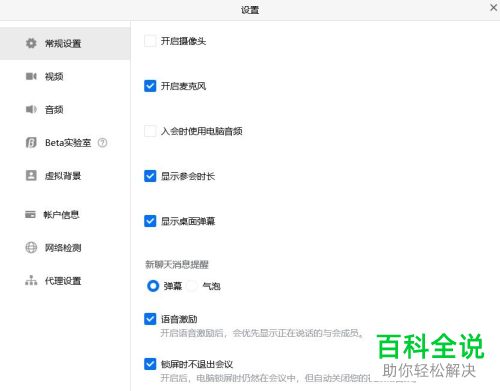Click the camera icon next to 视频

pos(31,76)
